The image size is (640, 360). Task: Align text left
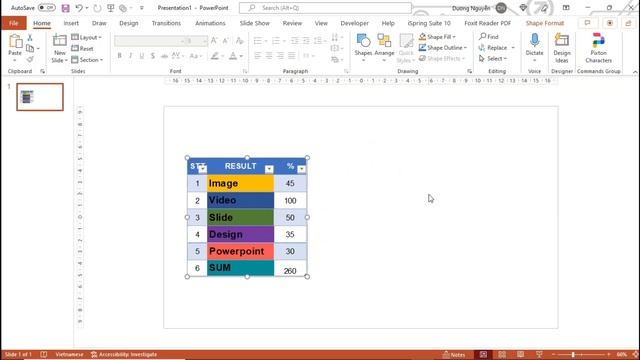click(257, 56)
